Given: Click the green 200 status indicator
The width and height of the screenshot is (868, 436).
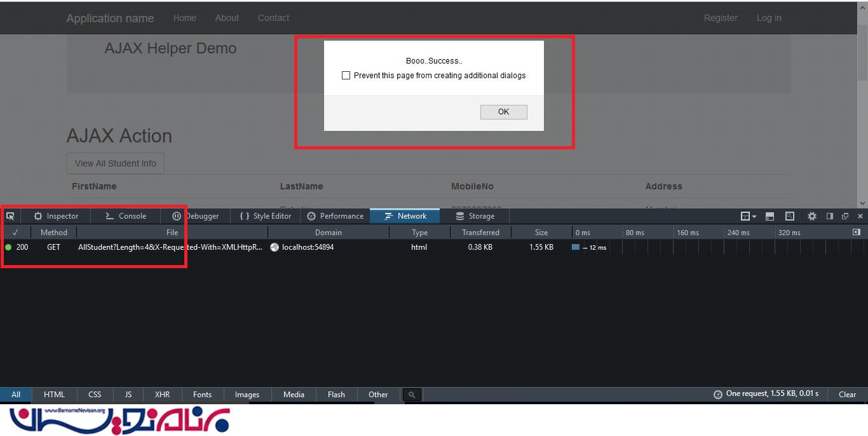Looking at the screenshot, I should 8,247.
